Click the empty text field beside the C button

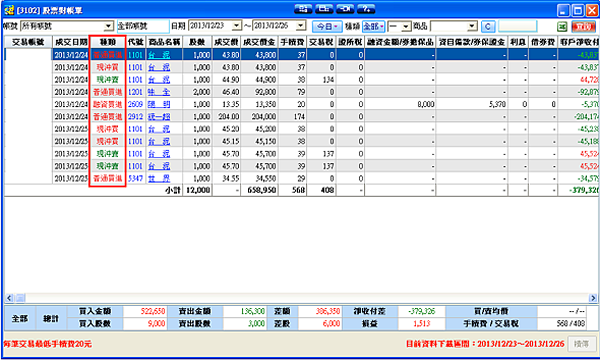[x=517, y=26]
